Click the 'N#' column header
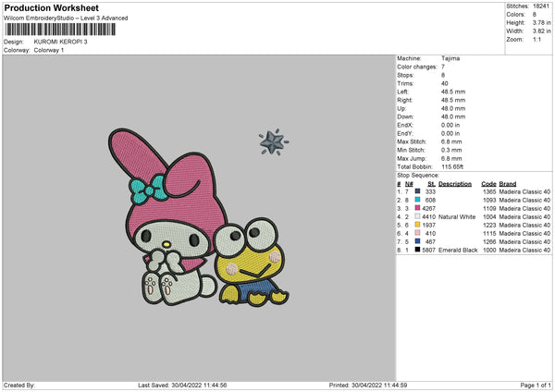The image size is (555, 392). pyautogui.click(x=409, y=184)
